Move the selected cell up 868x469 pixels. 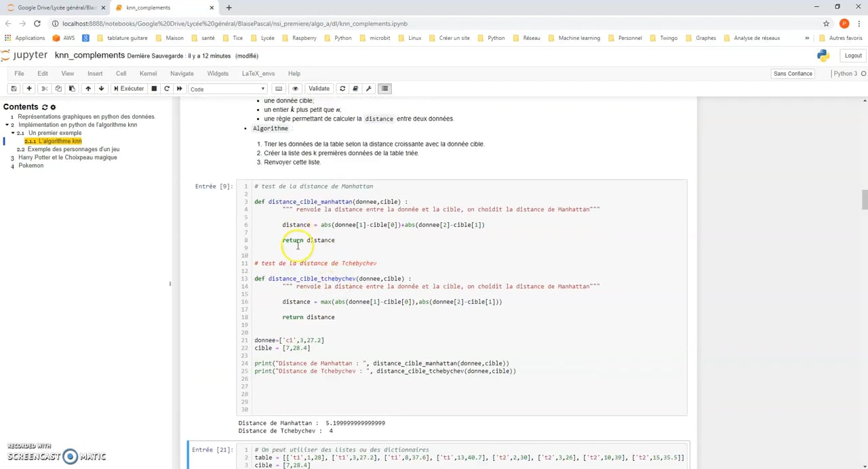point(87,89)
